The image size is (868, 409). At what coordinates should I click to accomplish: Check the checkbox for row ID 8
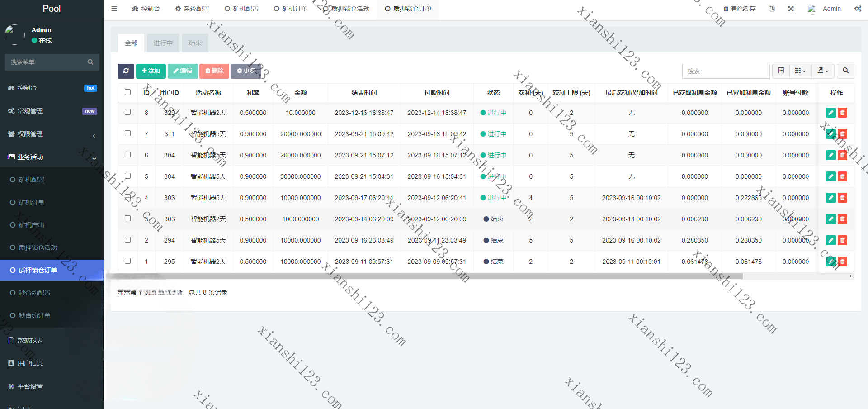127,112
